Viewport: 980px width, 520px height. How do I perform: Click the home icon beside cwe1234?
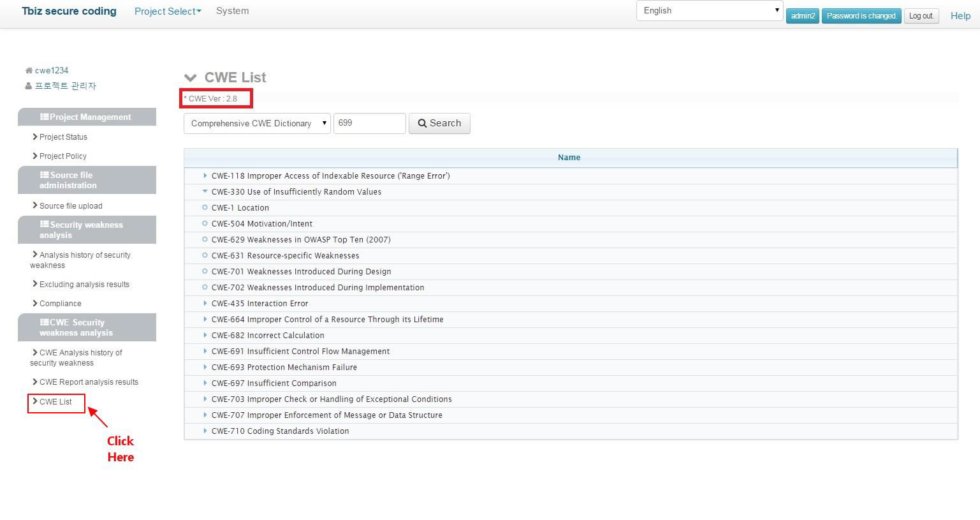click(29, 70)
